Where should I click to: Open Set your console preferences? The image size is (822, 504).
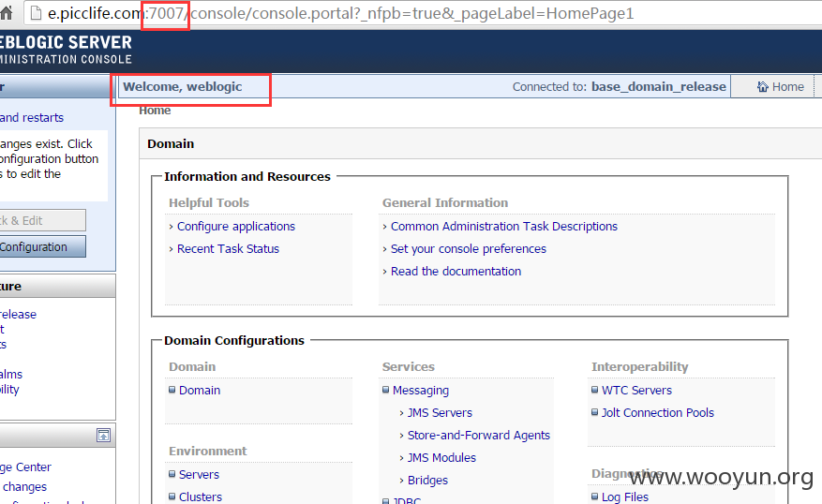tap(469, 249)
